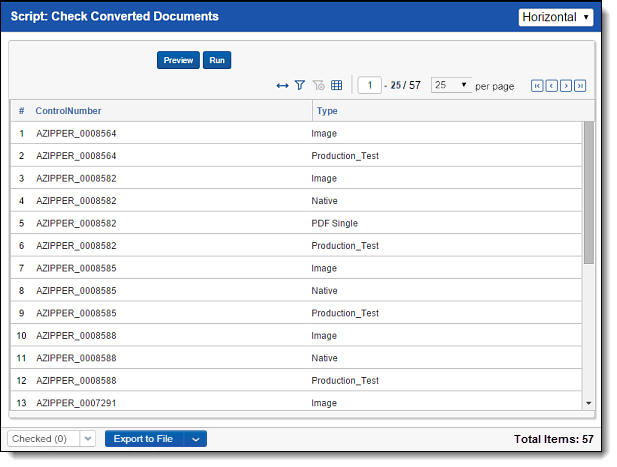Viewport: 617px width, 467px height.
Task: Select row 6 AZIPPER_0008582 control number
Action: (x=76, y=245)
